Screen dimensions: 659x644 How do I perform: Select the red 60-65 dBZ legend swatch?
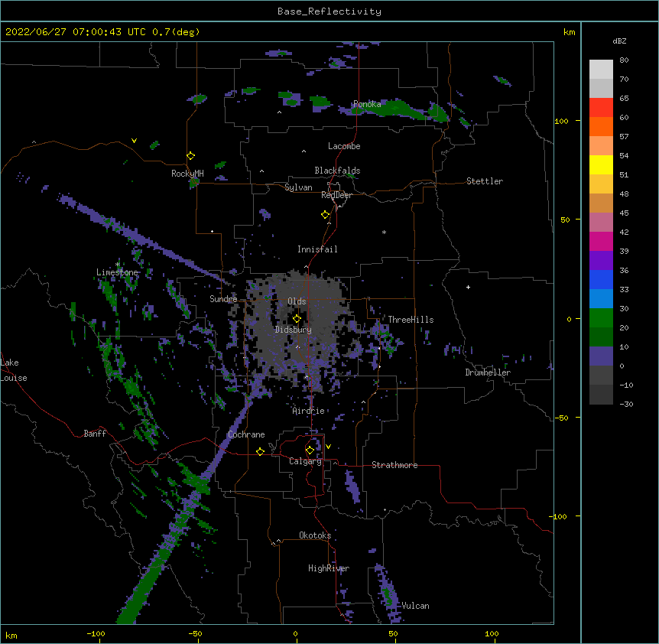pos(601,107)
